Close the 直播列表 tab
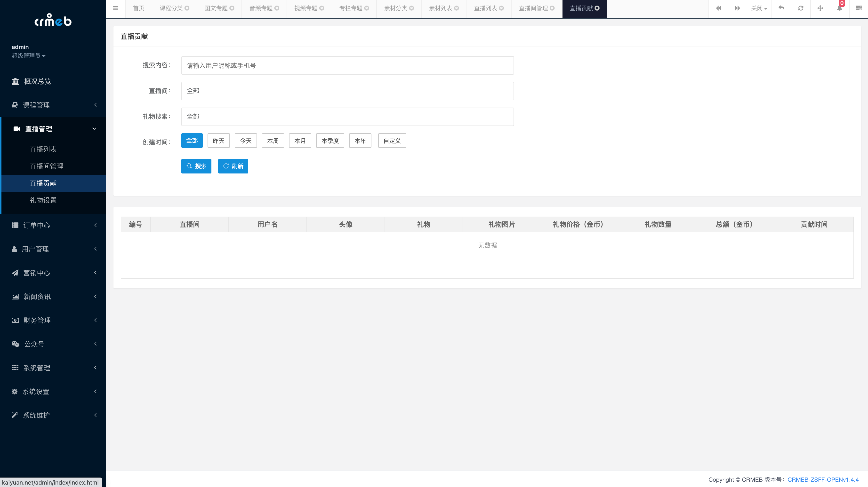 [501, 8]
